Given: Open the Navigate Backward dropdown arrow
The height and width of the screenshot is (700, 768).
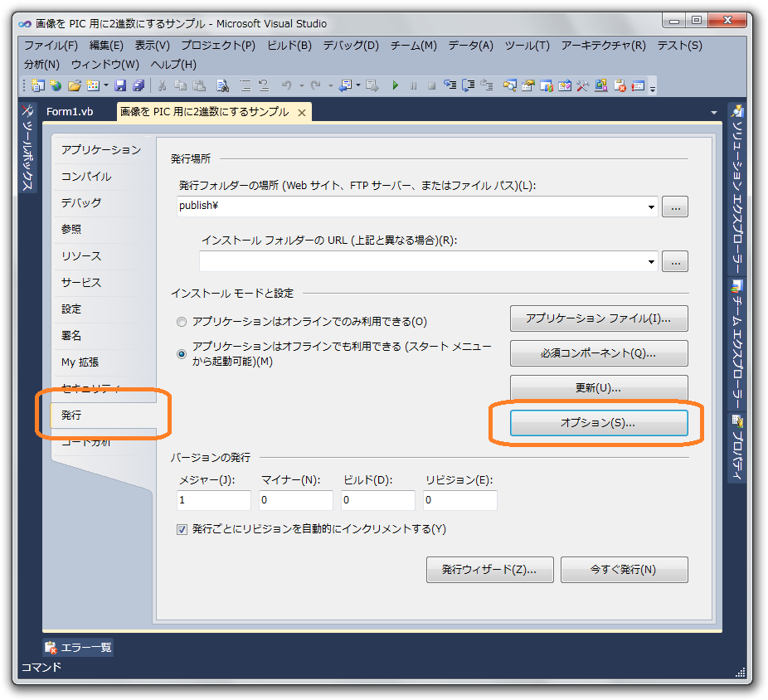Looking at the screenshot, I should (x=358, y=85).
